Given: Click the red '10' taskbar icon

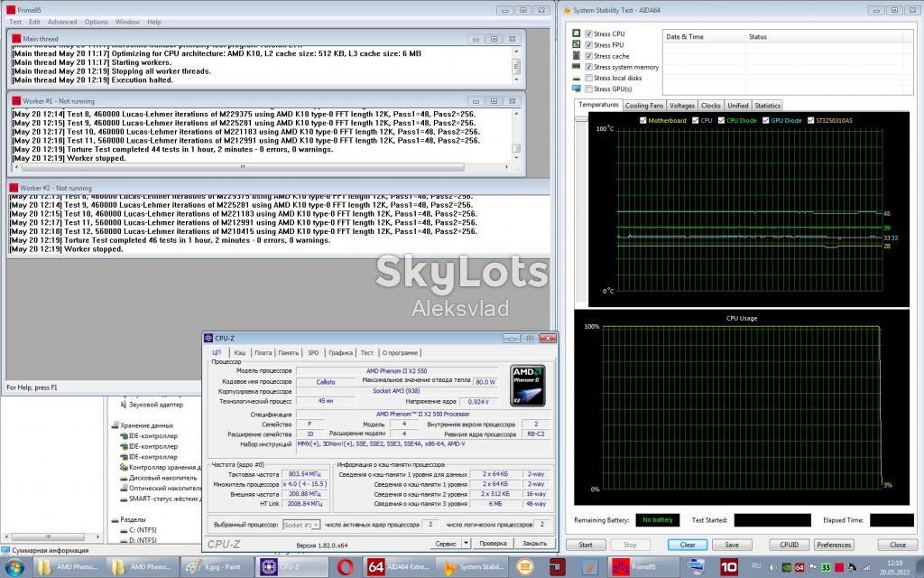Looking at the screenshot, I should 729,567.
